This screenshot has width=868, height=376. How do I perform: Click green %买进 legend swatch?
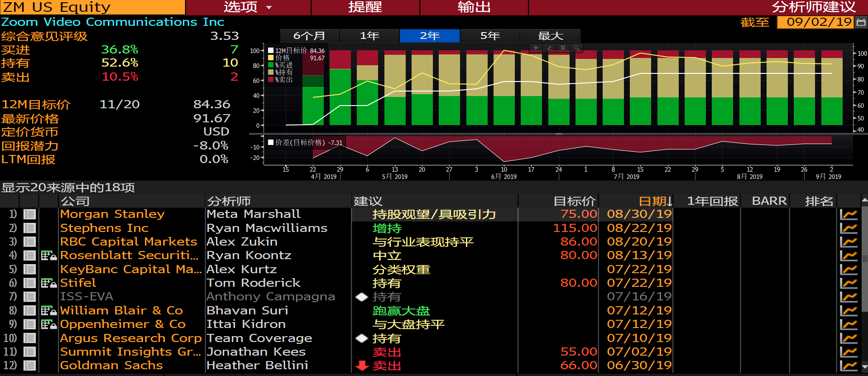click(271, 65)
